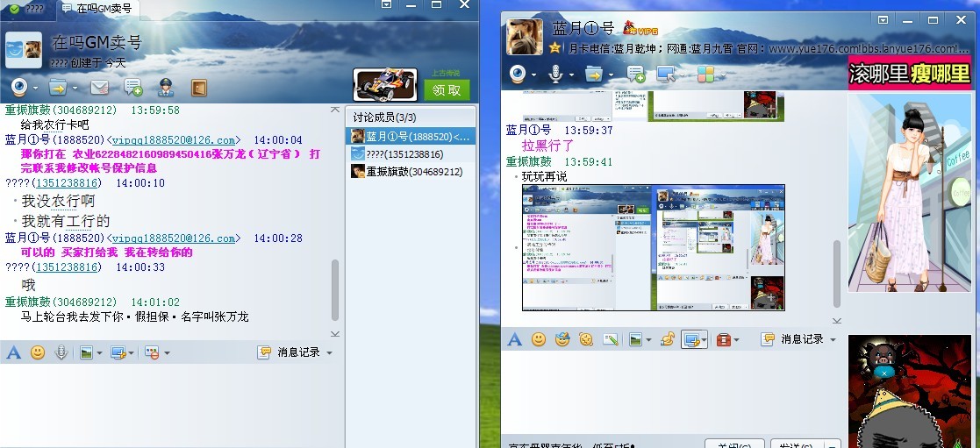This screenshot has width=980, height=448.
Task: Click the 滚哪里瘦哪里 ad banner
Action: 910,73
